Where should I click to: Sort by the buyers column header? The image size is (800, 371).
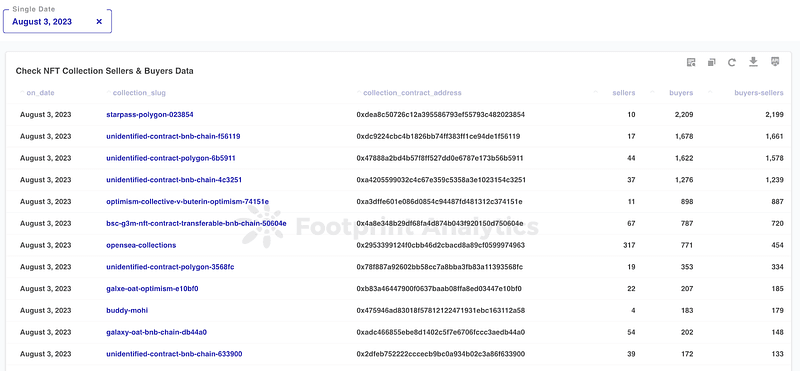click(x=681, y=93)
